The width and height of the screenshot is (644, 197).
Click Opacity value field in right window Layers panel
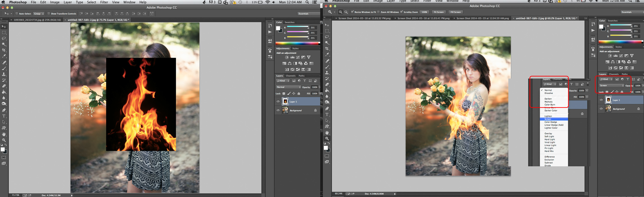pos(638,86)
